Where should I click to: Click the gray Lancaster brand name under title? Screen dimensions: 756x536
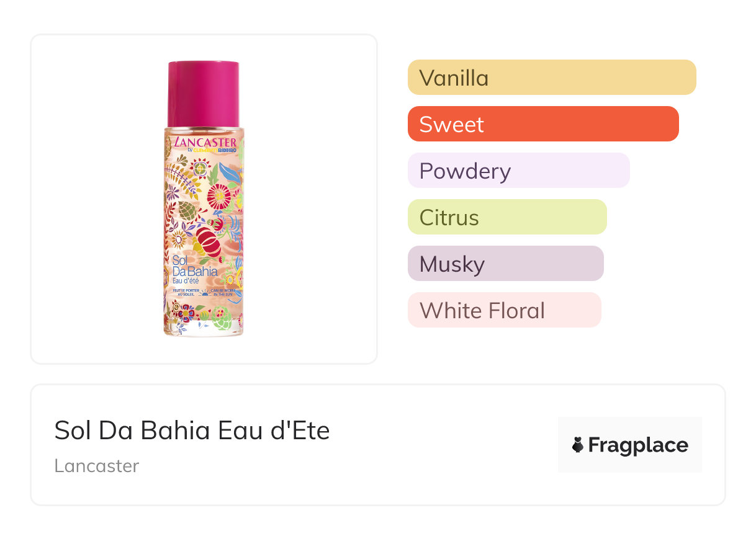tap(96, 465)
